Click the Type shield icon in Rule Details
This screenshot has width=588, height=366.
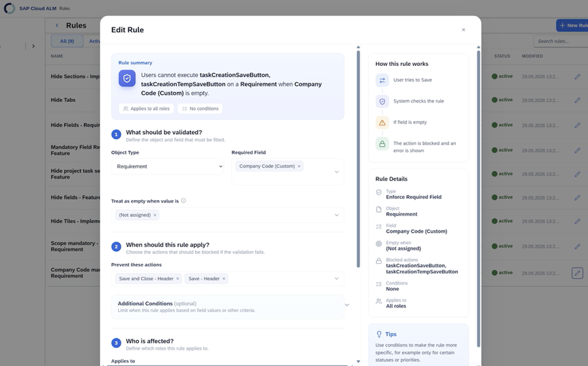pos(379,192)
